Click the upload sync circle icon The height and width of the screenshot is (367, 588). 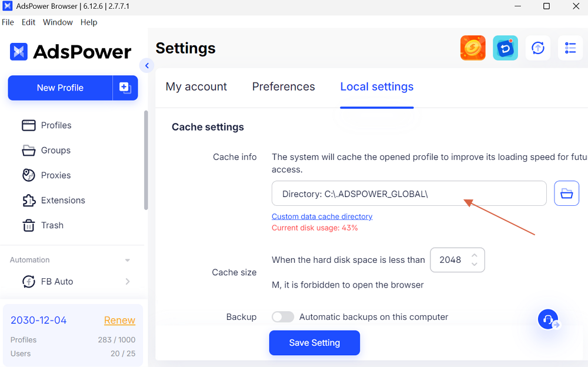(538, 48)
